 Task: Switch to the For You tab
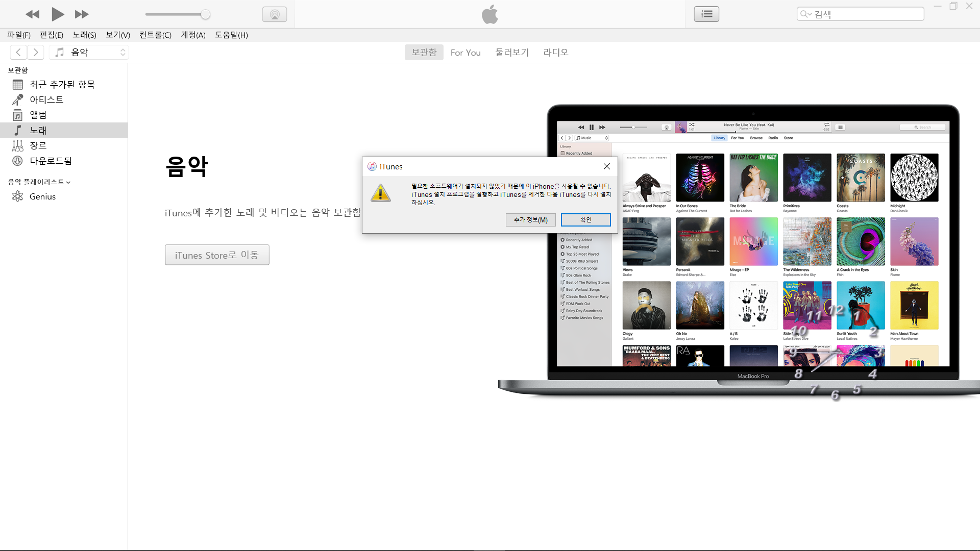click(x=465, y=52)
